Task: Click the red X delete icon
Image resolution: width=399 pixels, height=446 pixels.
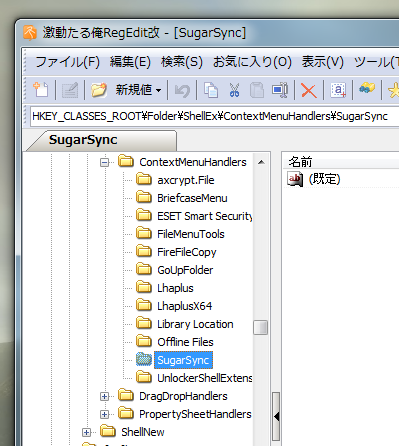Action: tap(309, 90)
